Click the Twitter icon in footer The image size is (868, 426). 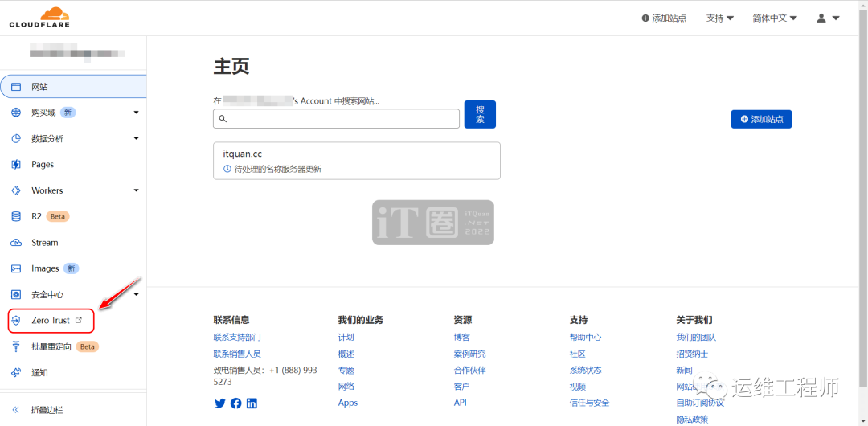point(219,403)
